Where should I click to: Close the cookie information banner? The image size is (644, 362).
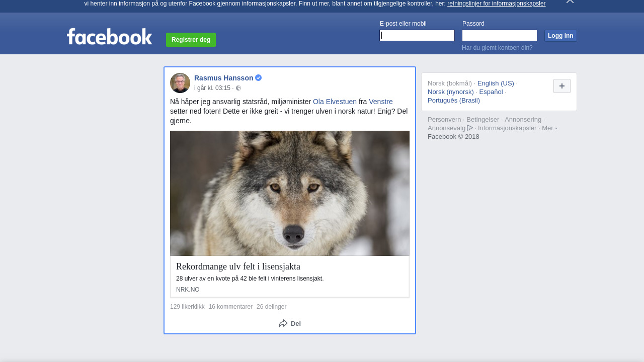pyautogui.click(x=570, y=2)
